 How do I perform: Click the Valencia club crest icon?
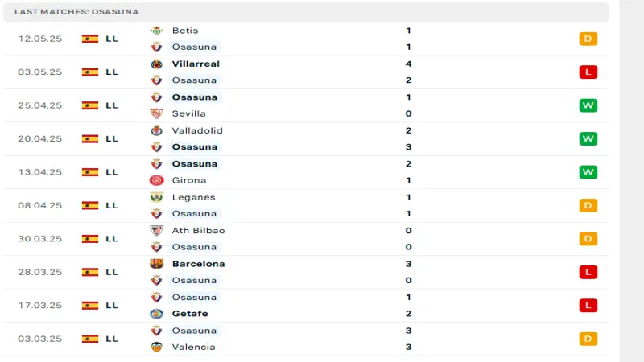(156, 347)
